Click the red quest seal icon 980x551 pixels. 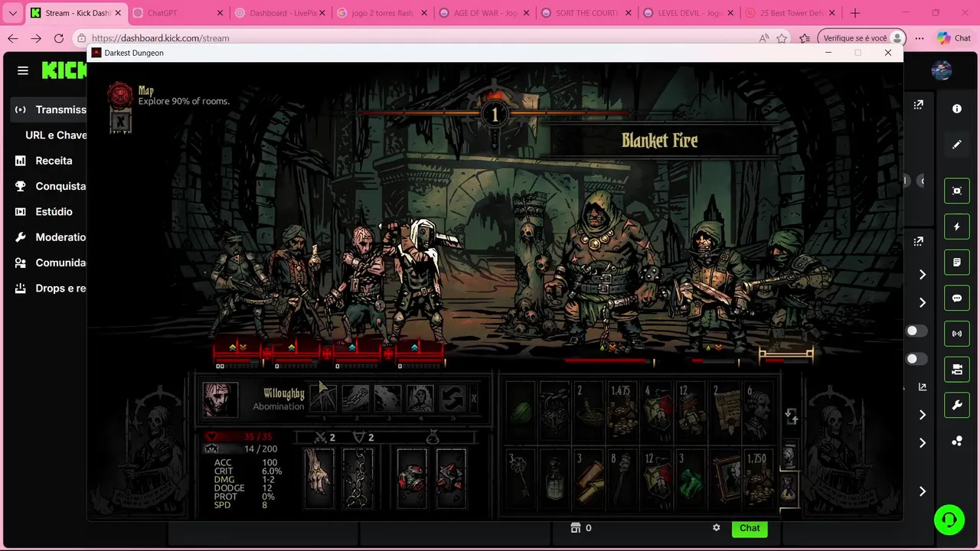(x=119, y=94)
